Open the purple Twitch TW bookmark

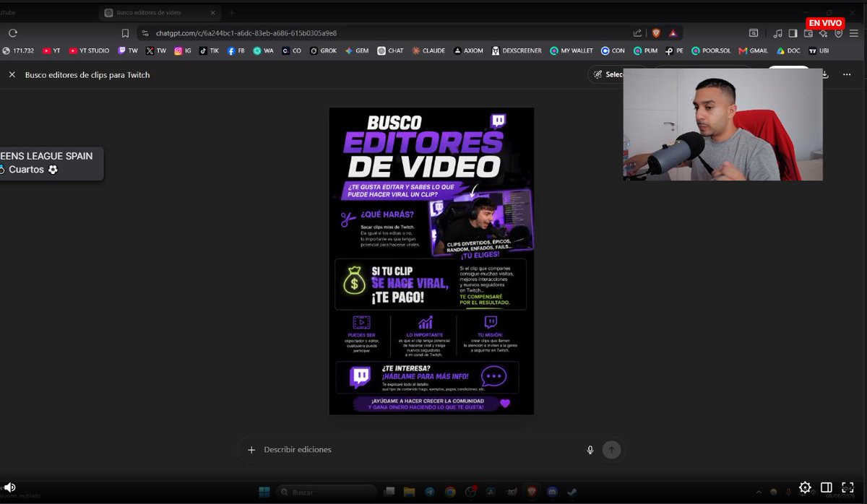coord(128,51)
